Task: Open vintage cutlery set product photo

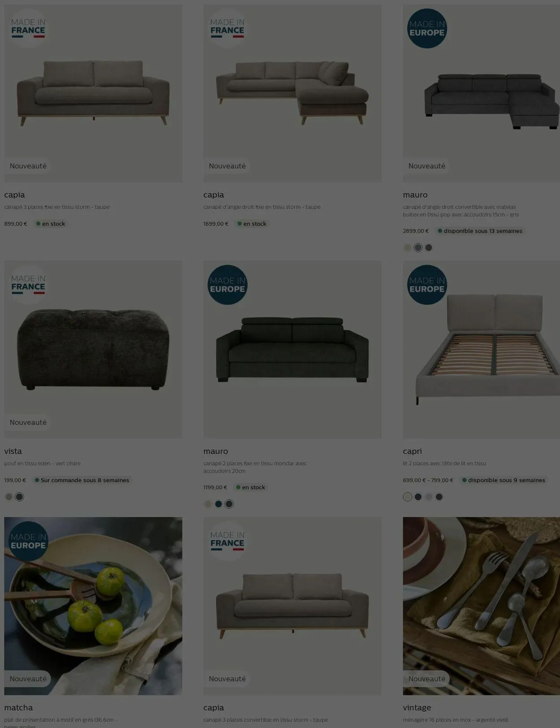Action: (481, 606)
